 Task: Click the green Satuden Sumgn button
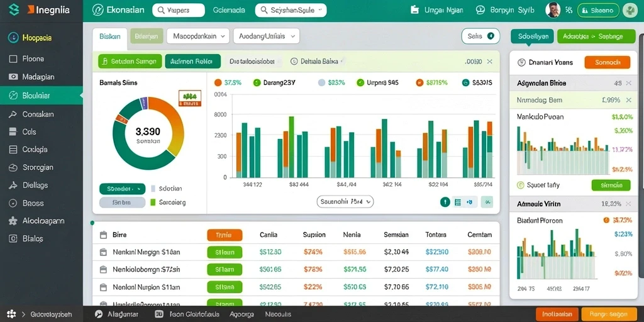coord(130,62)
